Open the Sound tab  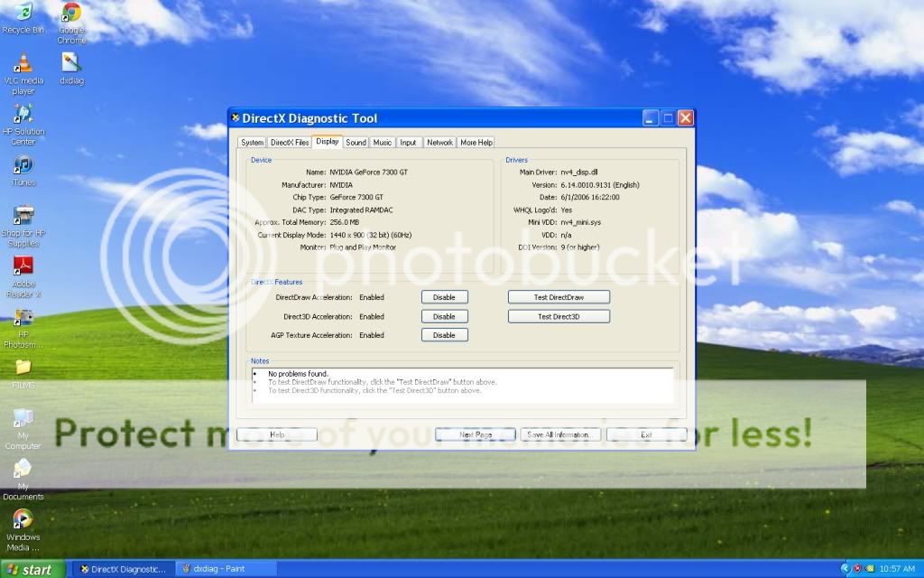coord(356,142)
